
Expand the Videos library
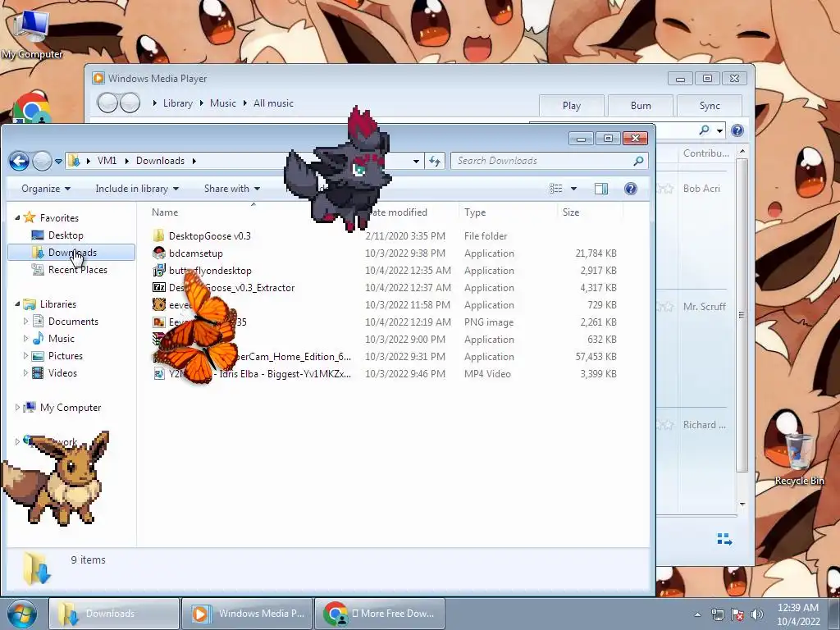[25, 373]
